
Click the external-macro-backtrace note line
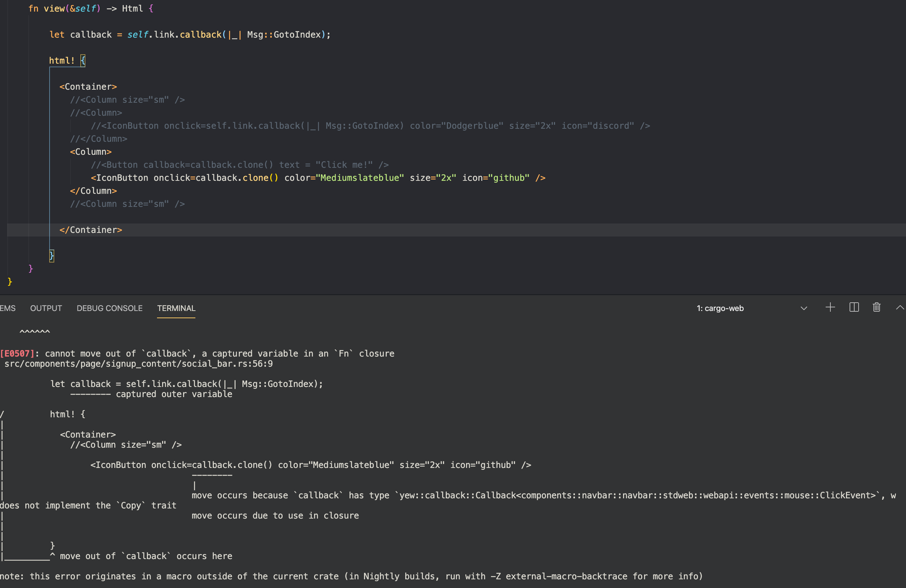tap(350, 576)
